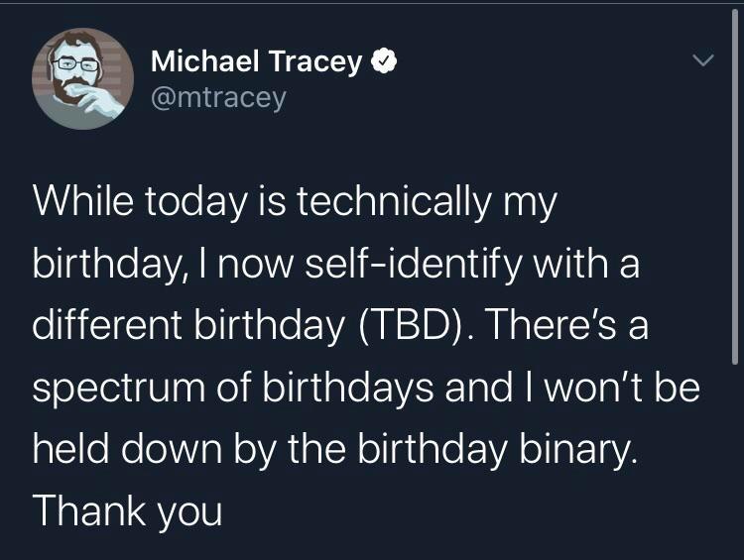
Task: Open the @mtracey handle link
Action: click(217, 97)
